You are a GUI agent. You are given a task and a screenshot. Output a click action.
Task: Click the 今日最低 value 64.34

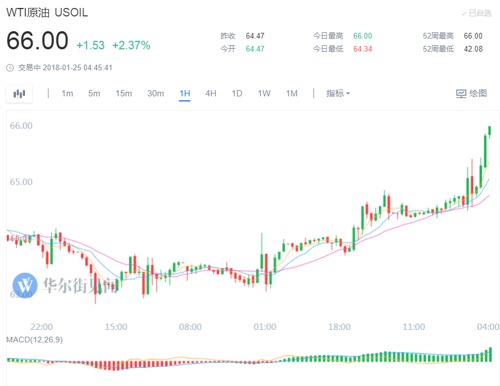coord(363,49)
